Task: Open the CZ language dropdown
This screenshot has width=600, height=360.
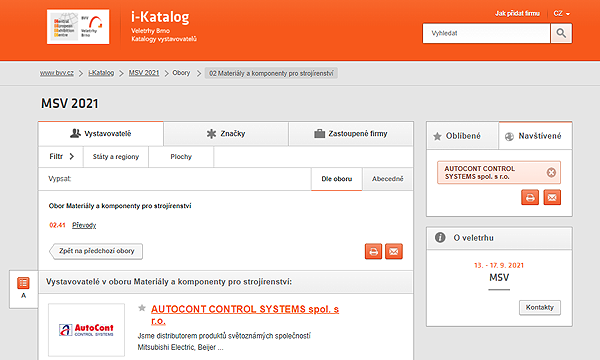Action: 561,14
